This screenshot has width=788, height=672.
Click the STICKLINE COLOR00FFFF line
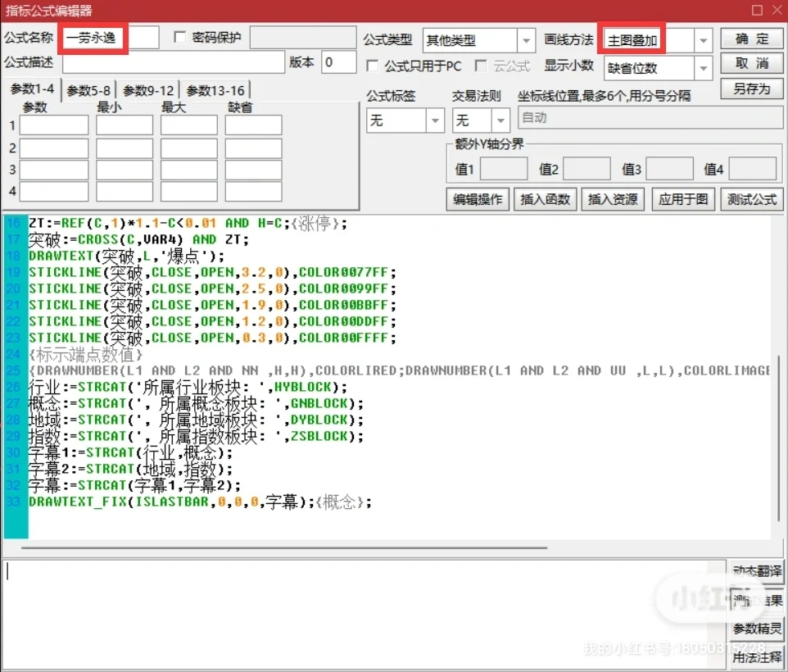(212, 338)
